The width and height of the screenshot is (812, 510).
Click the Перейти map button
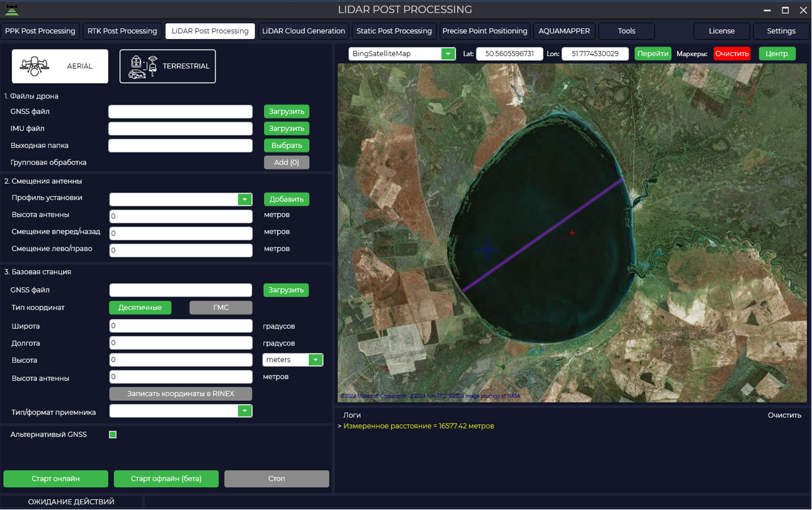pos(653,54)
